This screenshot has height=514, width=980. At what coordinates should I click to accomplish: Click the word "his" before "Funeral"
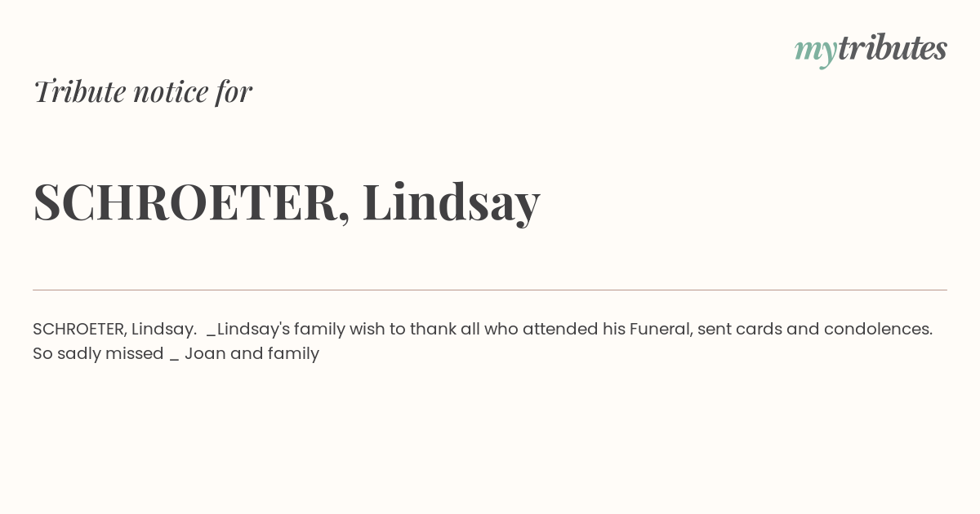pyautogui.click(x=614, y=329)
